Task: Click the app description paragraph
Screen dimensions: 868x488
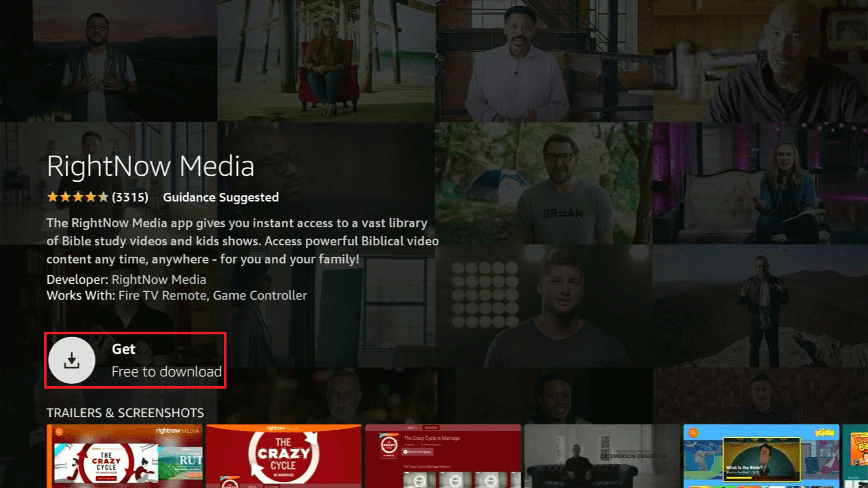Action: [243, 241]
